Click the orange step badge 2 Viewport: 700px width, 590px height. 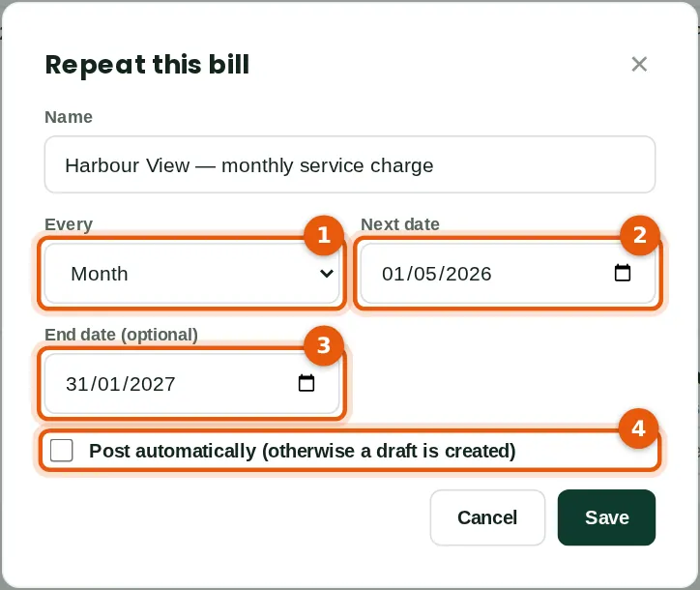[x=640, y=235]
